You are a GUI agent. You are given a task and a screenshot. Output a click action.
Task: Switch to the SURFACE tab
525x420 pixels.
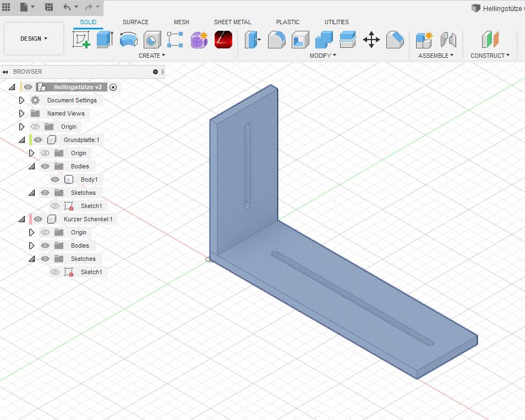[x=135, y=22]
